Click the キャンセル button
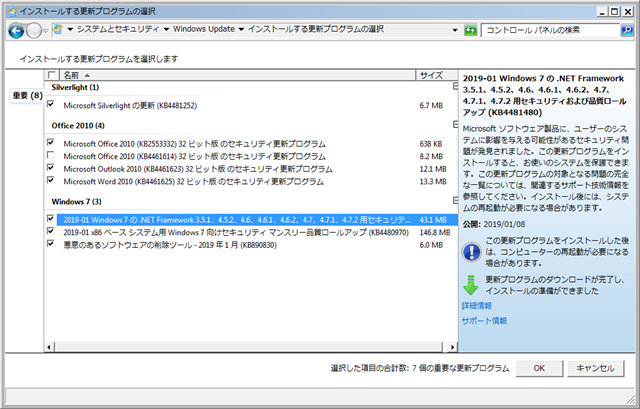This screenshot has height=409, width=640. [596, 368]
